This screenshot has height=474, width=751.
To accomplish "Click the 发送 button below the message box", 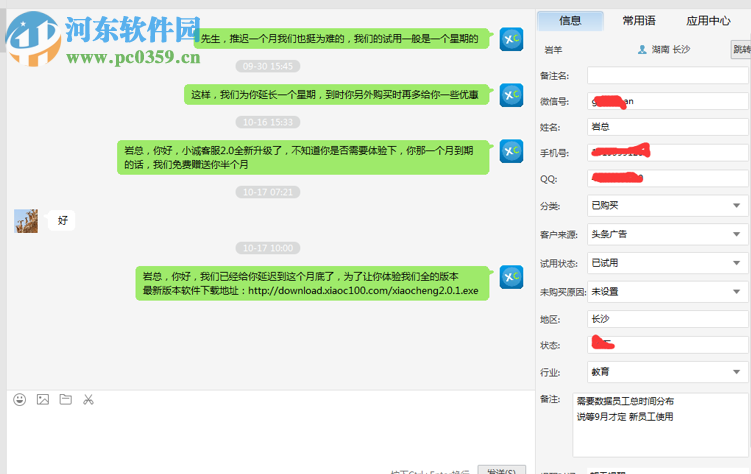I will click(x=501, y=471).
